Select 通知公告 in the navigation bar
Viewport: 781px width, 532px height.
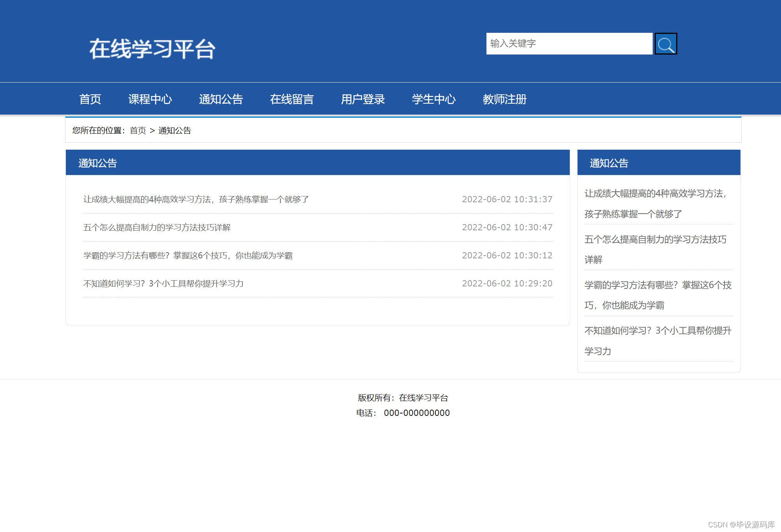pos(221,99)
